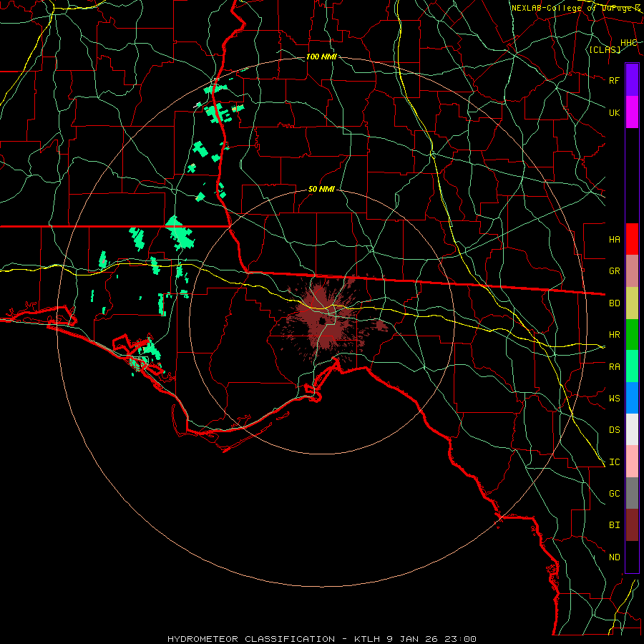The image size is (644, 644).
Task: Click the DS legend label
Action: (x=615, y=430)
